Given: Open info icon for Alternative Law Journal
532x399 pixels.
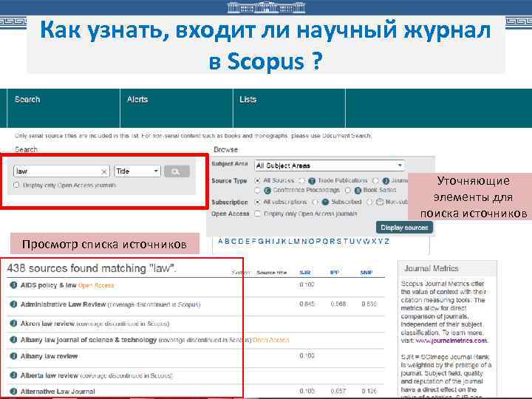Looking at the screenshot, I should click(x=13, y=391).
